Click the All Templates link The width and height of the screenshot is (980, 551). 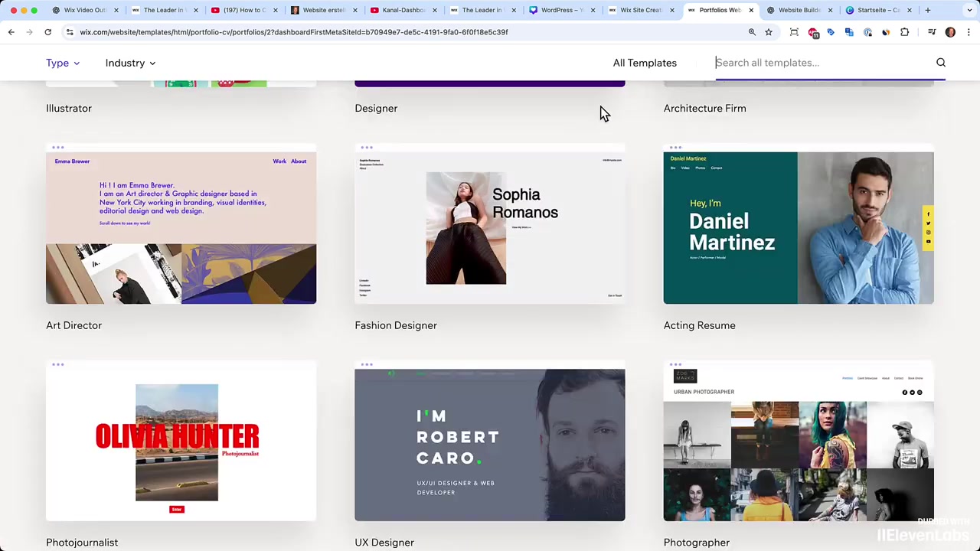(x=645, y=63)
